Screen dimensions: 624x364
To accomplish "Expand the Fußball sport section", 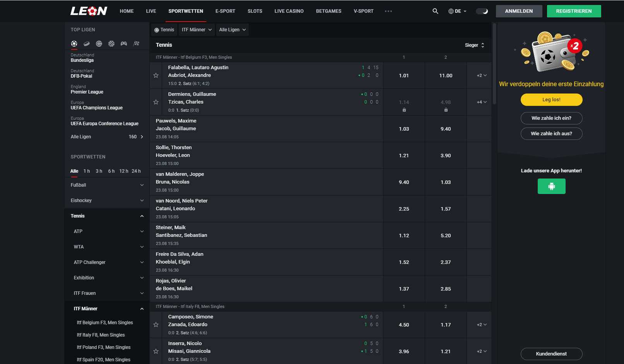I will pyautogui.click(x=107, y=185).
